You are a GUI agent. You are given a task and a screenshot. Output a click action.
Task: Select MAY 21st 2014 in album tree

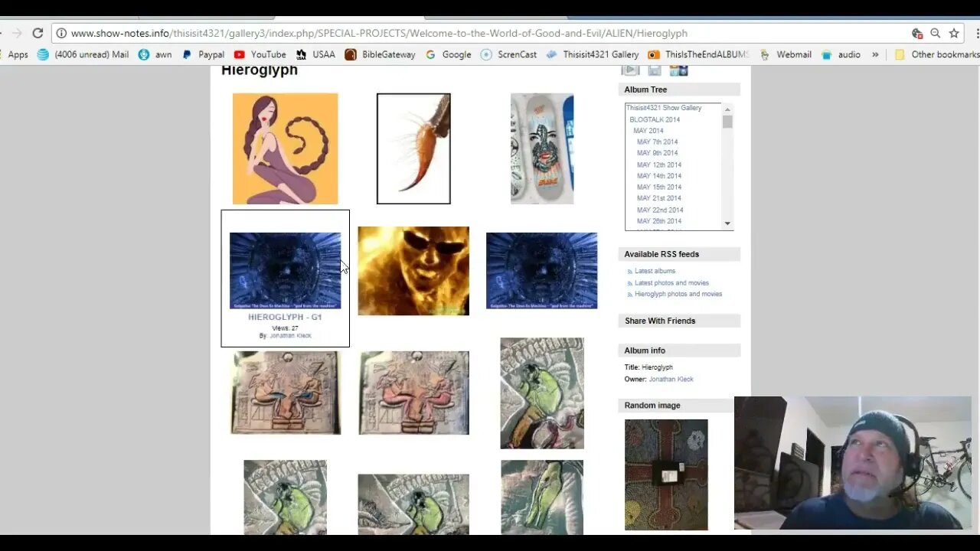(x=659, y=198)
